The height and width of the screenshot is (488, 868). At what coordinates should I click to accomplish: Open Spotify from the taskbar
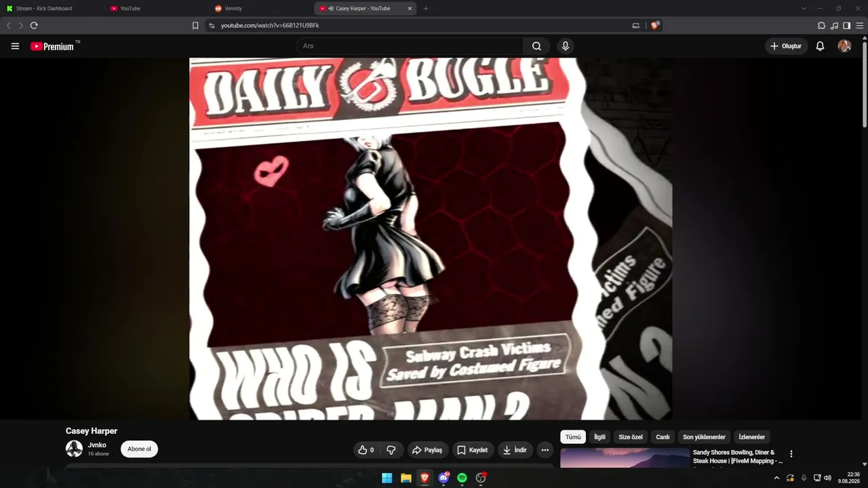pyautogui.click(x=462, y=478)
